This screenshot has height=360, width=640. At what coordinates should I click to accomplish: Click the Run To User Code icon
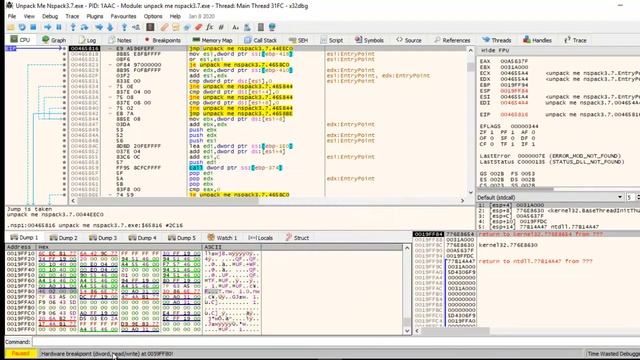136,27
